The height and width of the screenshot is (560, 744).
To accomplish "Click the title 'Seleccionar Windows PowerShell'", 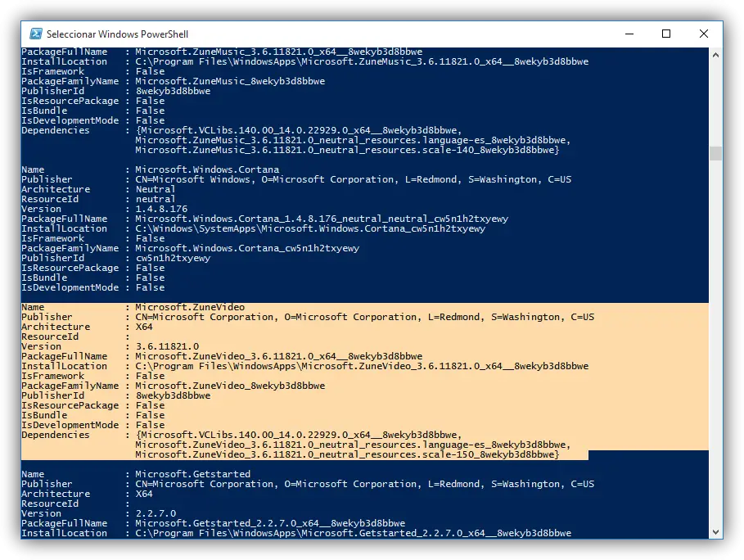I will click(117, 34).
